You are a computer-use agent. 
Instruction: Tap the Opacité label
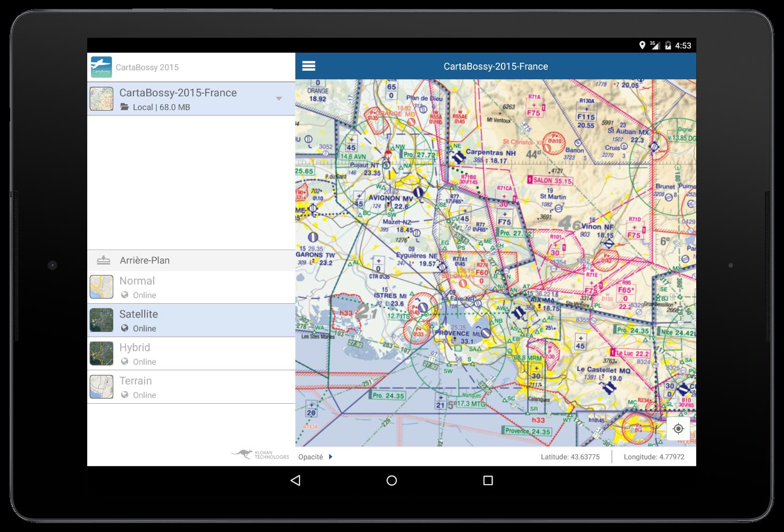311,457
